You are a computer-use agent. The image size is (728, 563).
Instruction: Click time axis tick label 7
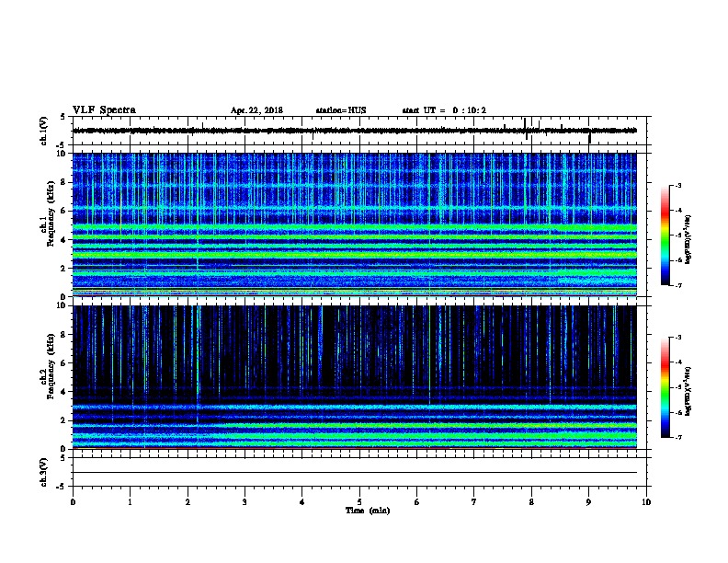point(474,501)
